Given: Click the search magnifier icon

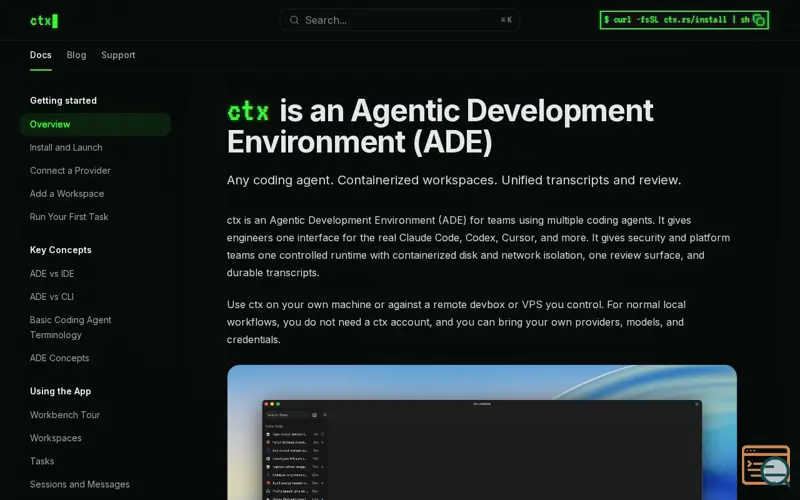Looking at the screenshot, I should (294, 20).
